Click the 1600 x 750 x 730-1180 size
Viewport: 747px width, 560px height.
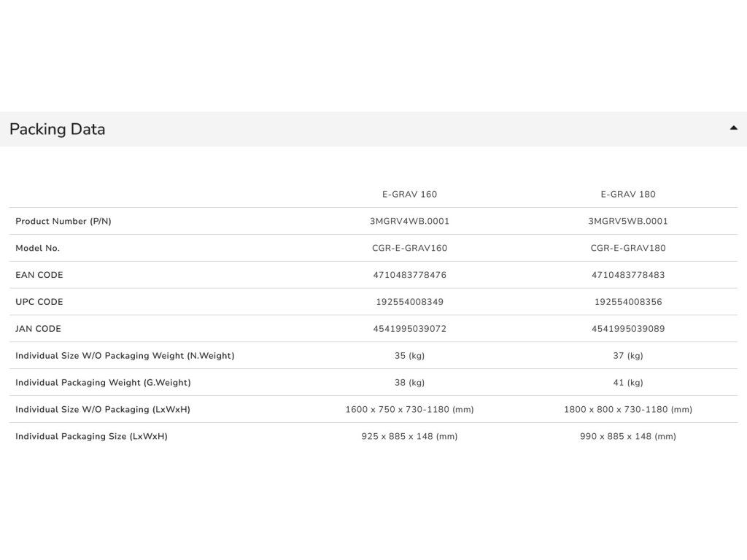409,410
